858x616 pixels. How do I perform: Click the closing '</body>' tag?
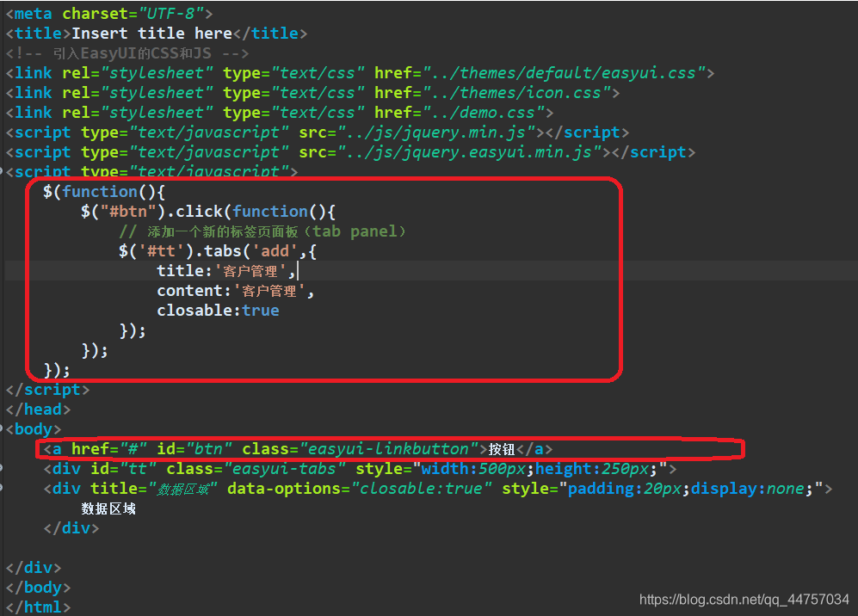point(39,587)
